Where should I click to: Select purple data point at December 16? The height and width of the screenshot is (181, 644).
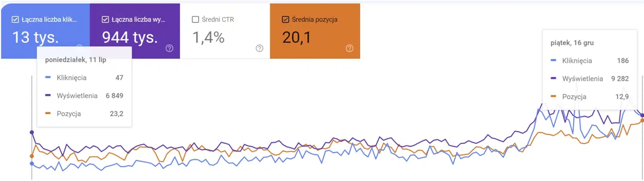pyautogui.click(x=642, y=115)
